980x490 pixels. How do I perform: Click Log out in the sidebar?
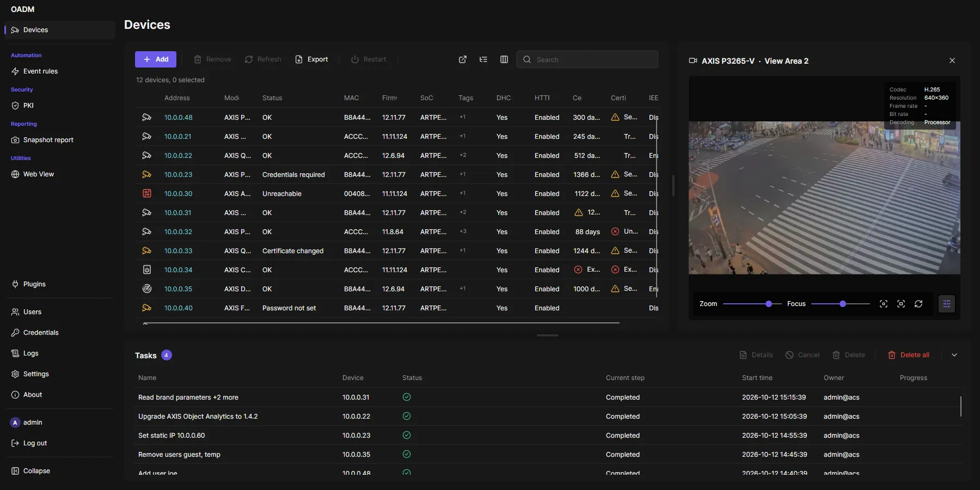coord(60,443)
